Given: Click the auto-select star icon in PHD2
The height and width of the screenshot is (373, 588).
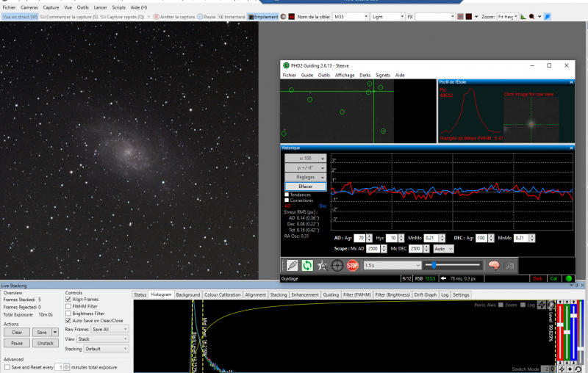Looking at the screenshot, I should click(x=322, y=266).
